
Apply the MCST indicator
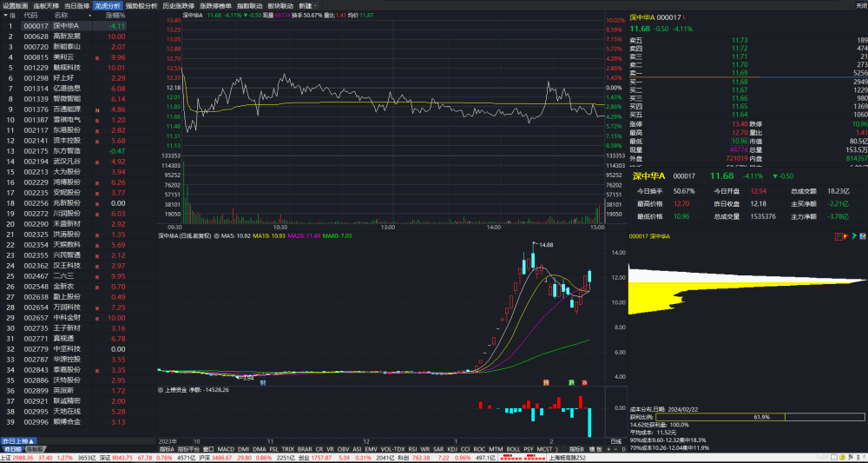coord(545,448)
